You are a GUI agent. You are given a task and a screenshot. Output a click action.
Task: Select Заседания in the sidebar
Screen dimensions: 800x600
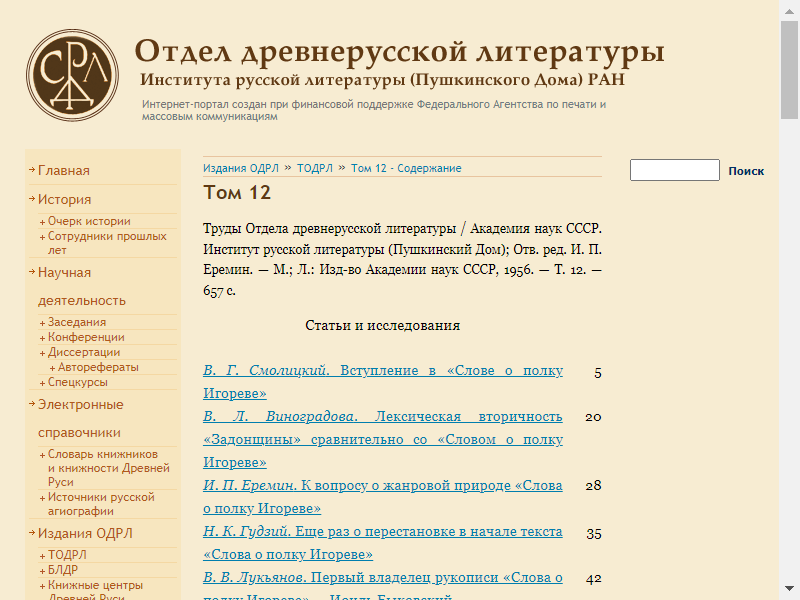pos(77,322)
